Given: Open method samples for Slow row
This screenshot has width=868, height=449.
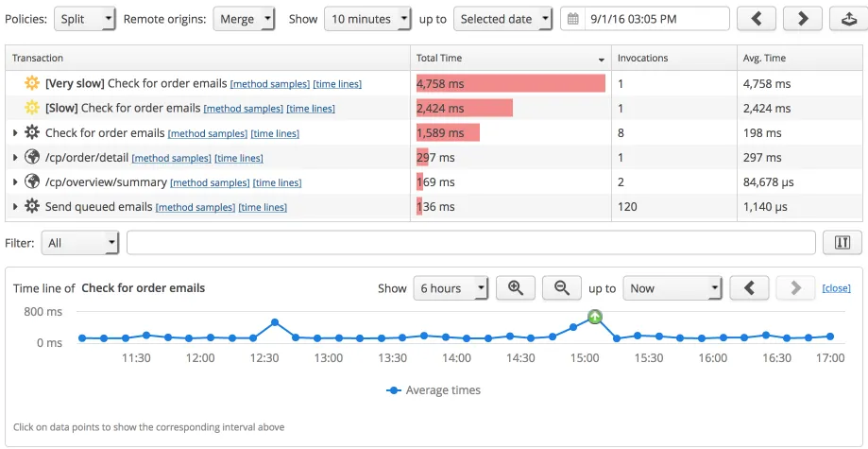Looking at the screenshot, I should tap(243, 109).
